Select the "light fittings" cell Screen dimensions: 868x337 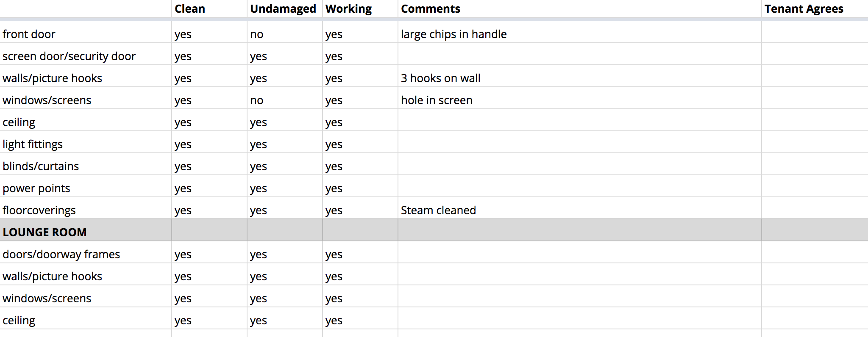pos(33,144)
